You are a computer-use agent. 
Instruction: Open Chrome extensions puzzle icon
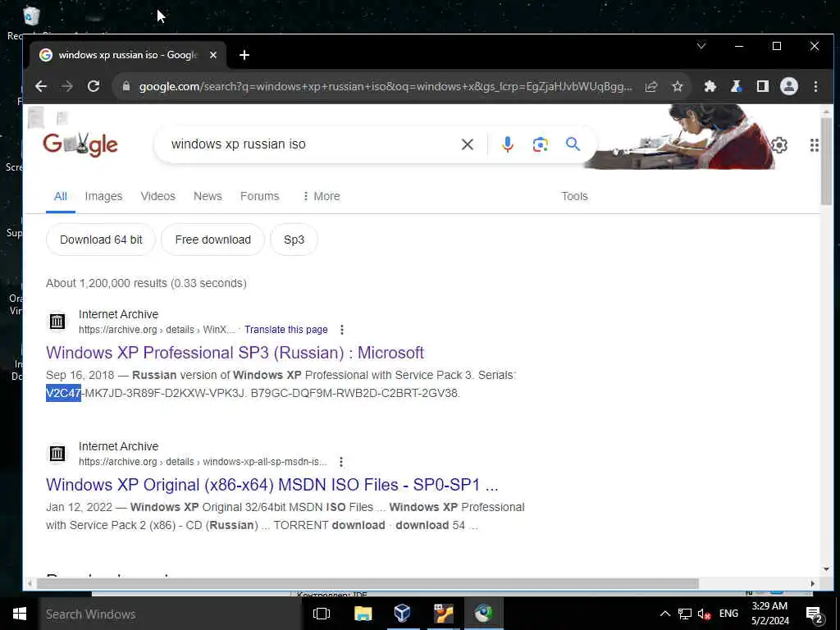[710, 86]
